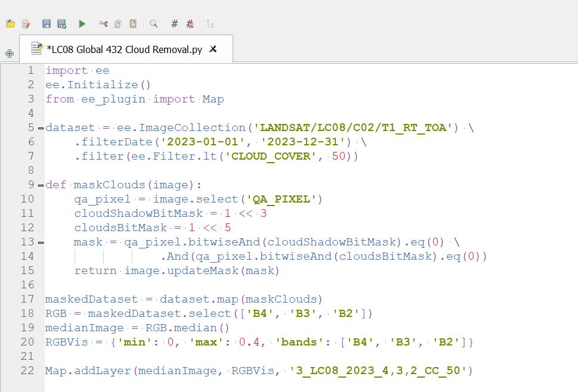Click the 'QA_PIXEL' string on line 10
Image resolution: width=578 pixels, height=392 pixels.
pos(282,199)
